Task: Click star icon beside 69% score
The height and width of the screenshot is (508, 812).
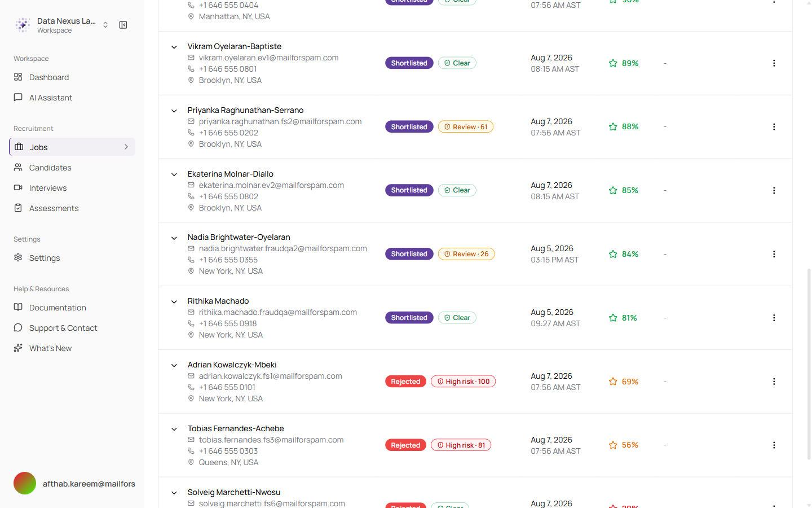Action: 613,382
